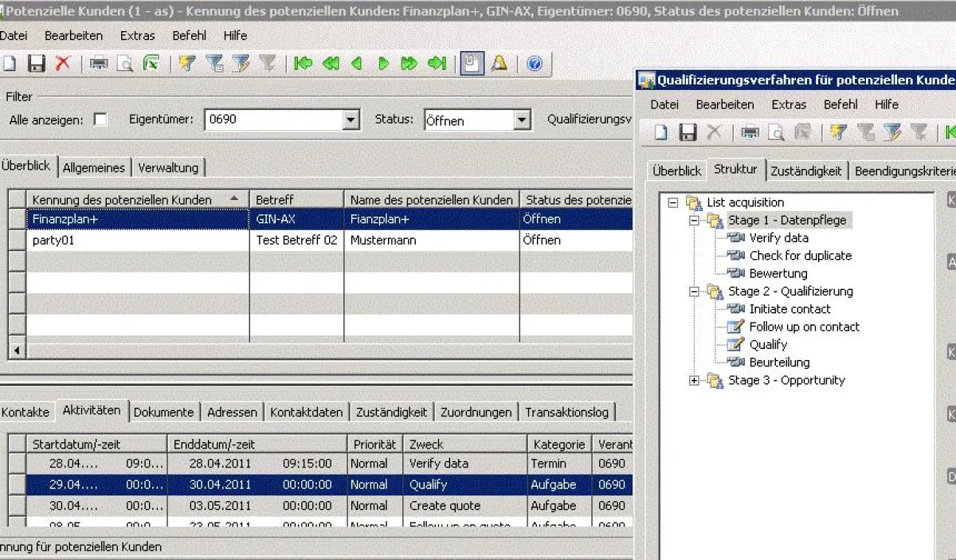Open the blue help question mark icon
This screenshot has width=956, height=560.
tap(535, 64)
